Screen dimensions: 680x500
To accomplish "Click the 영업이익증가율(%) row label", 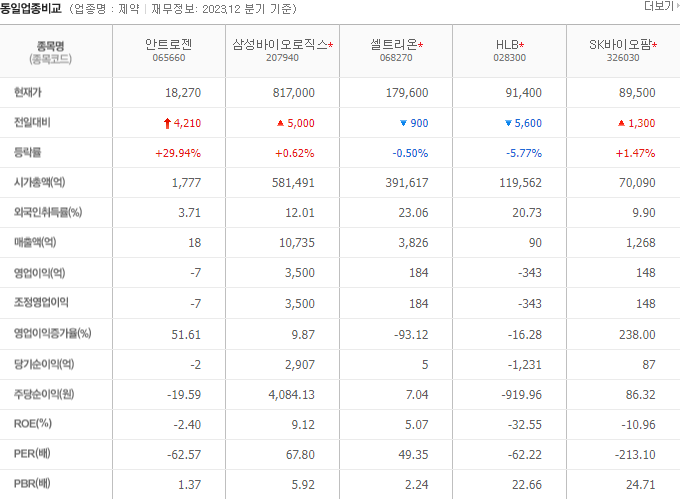I will point(52,333).
